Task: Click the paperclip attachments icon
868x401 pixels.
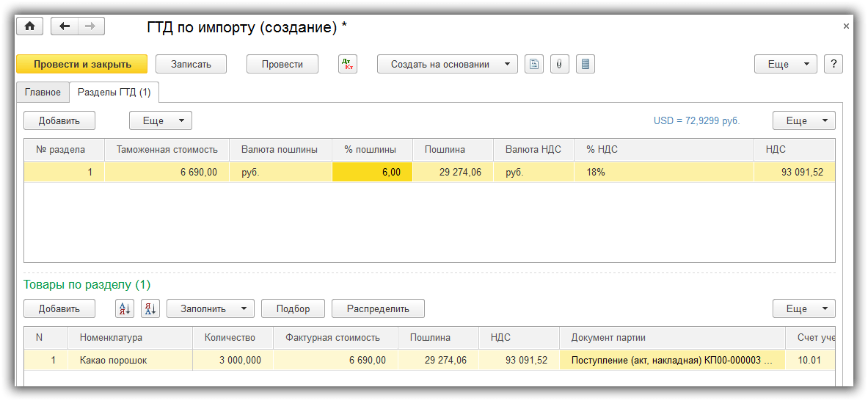Action: pos(559,65)
